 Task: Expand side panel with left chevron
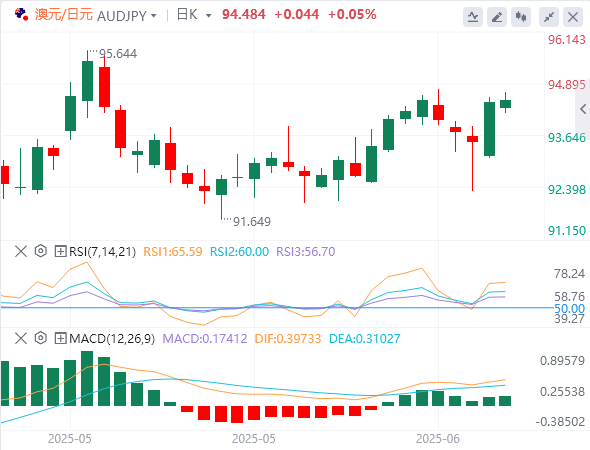[x=583, y=109]
